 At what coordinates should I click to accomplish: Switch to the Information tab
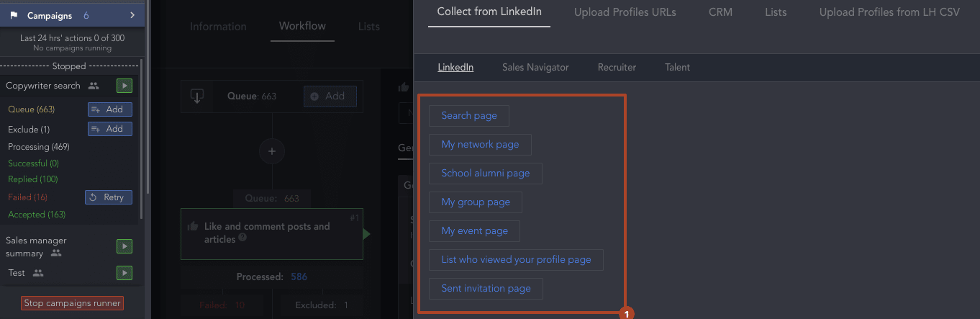point(218,27)
